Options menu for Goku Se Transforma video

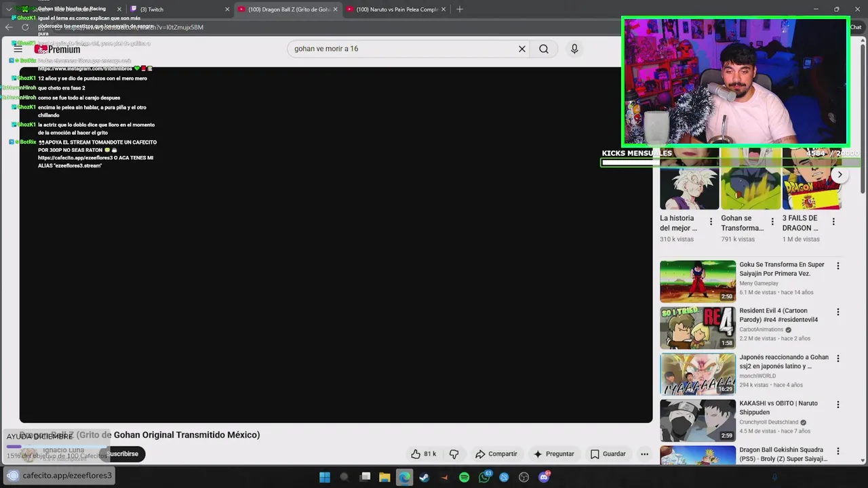(x=838, y=266)
